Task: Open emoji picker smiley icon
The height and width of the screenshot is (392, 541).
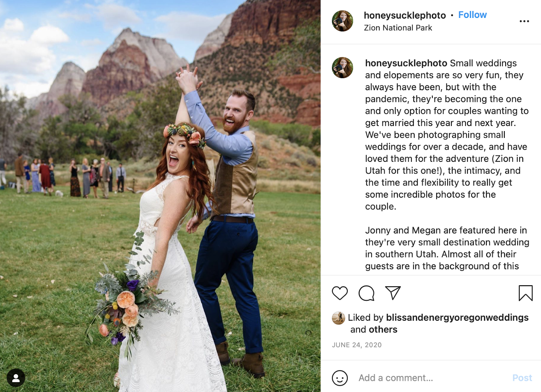Action: click(339, 378)
